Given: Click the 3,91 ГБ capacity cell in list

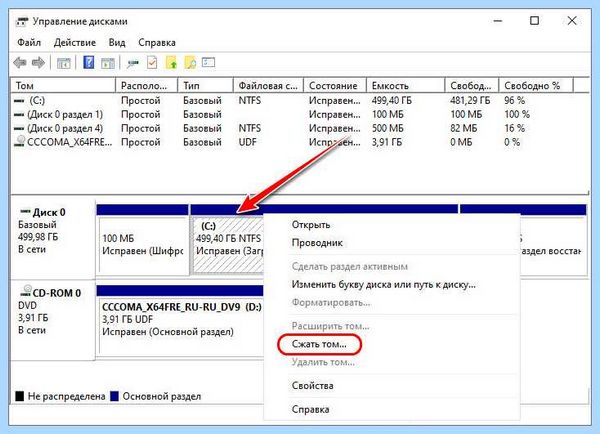Looking at the screenshot, I should (x=387, y=142).
